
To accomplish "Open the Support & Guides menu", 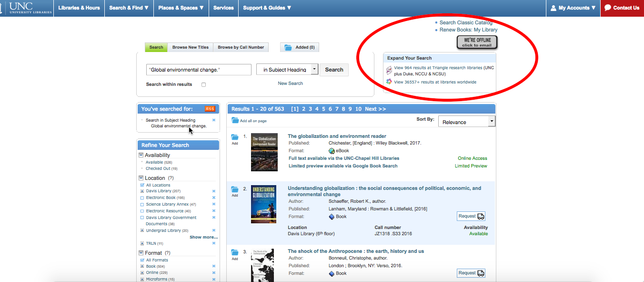I will pos(267,8).
